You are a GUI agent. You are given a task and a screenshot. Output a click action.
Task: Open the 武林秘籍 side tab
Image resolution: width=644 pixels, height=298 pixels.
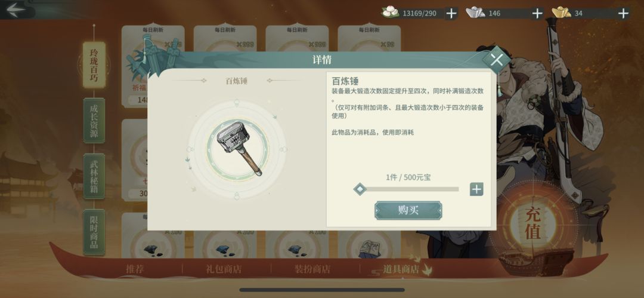pos(94,176)
